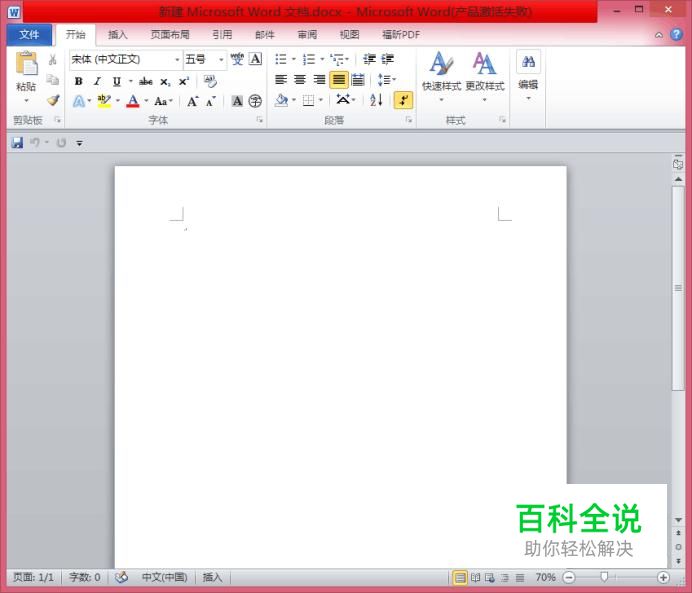Image resolution: width=692 pixels, height=593 pixels.
Task: Open the Editing binoculars menu
Action: [x=528, y=76]
